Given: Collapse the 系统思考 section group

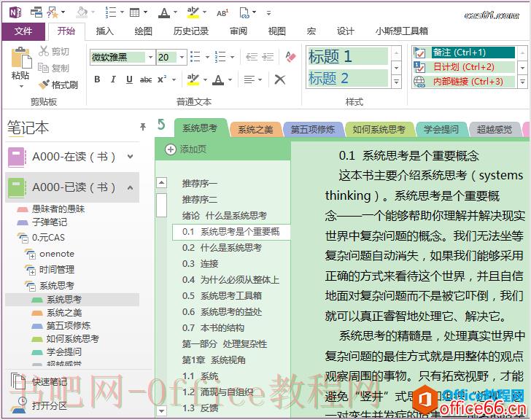Looking at the screenshot, I should [x=32, y=288].
